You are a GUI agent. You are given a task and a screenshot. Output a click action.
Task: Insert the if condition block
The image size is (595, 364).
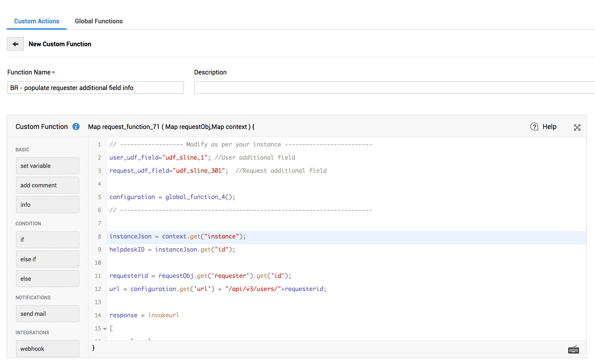48,240
